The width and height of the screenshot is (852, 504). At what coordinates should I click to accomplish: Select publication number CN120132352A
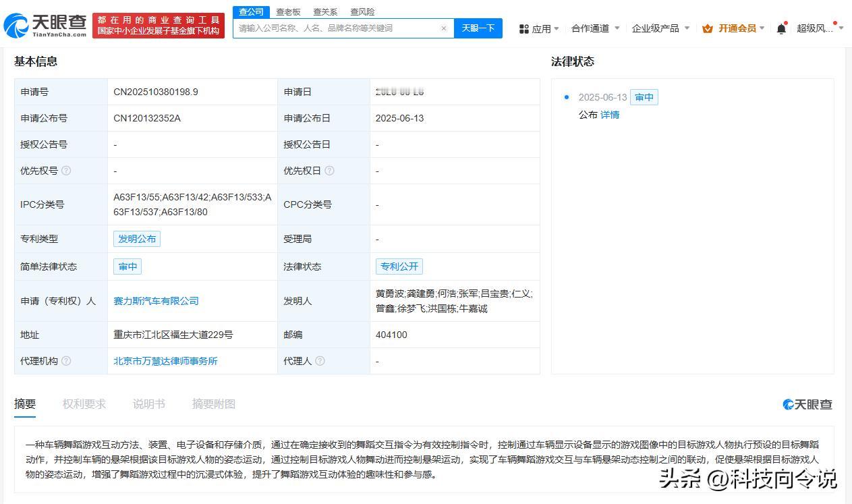click(147, 118)
